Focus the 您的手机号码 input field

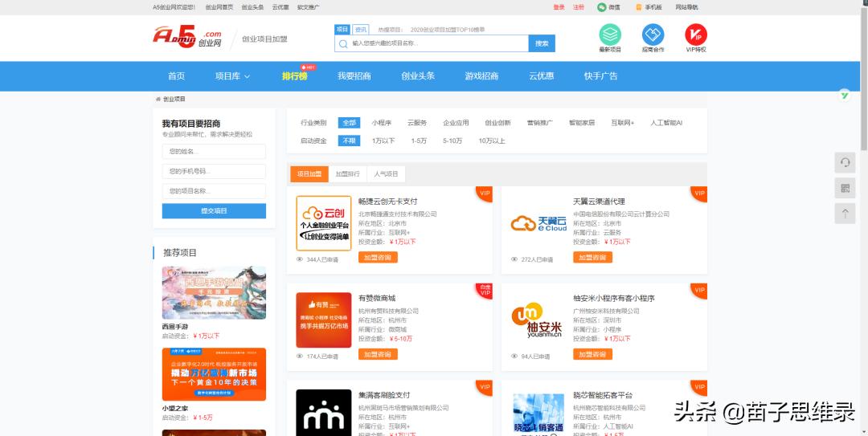tap(214, 172)
